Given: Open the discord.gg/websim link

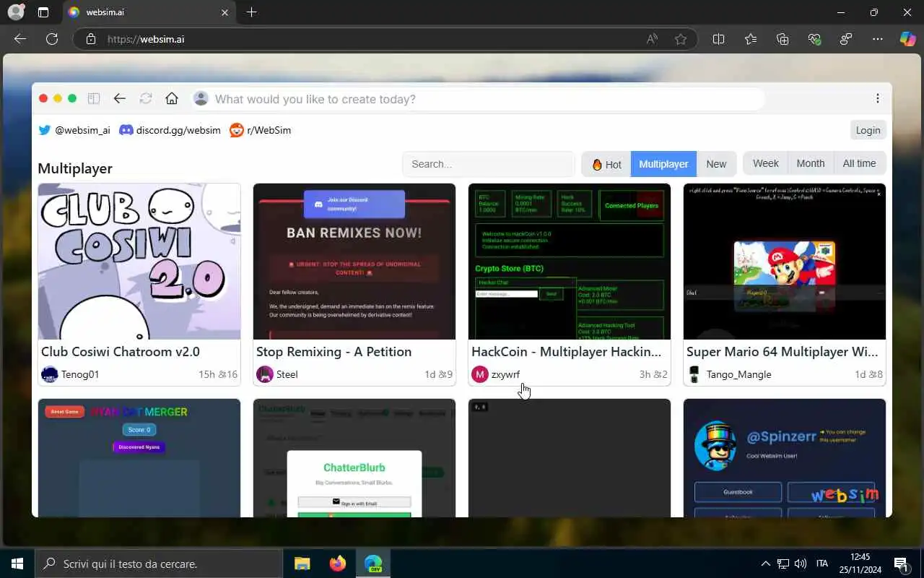Looking at the screenshot, I should pos(170,130).
